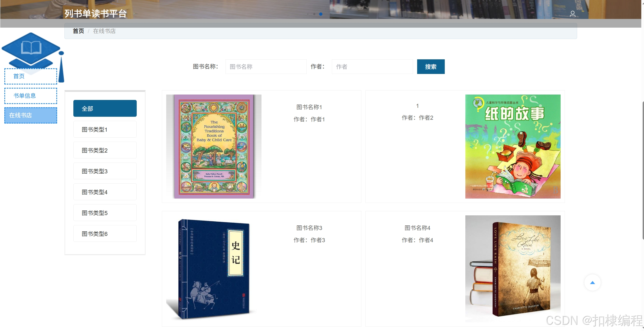Select the 全部 category filter
Image resolution: width=644 pixels, height=331 pixels.
105,108
